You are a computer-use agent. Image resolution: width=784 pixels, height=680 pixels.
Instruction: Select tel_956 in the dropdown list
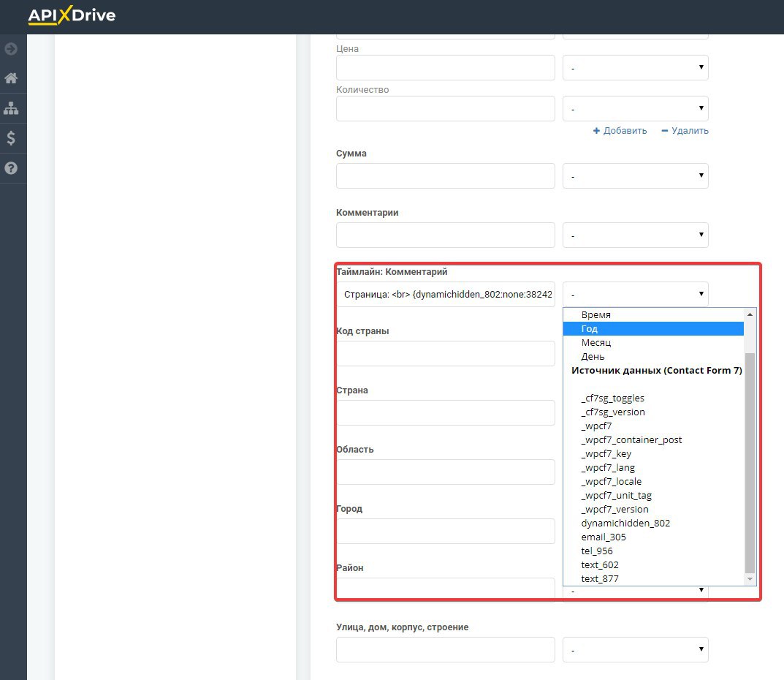click(x=597, y=551)
